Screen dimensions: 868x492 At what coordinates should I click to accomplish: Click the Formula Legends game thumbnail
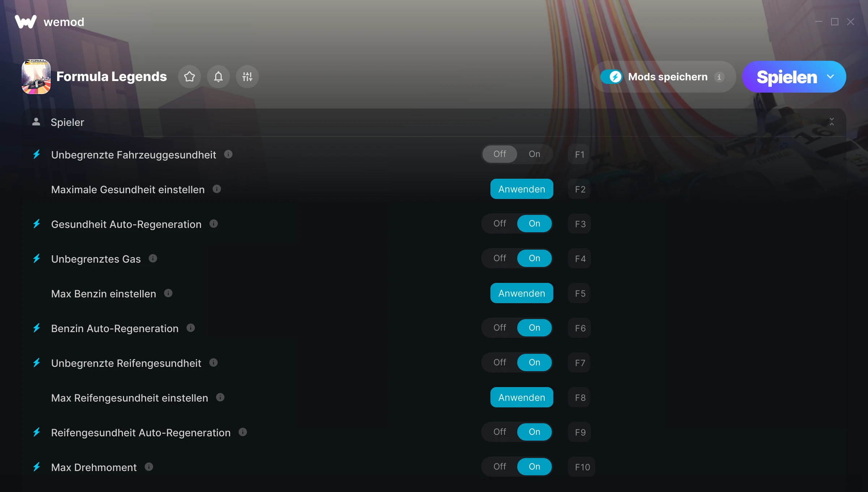coord(36,77)
